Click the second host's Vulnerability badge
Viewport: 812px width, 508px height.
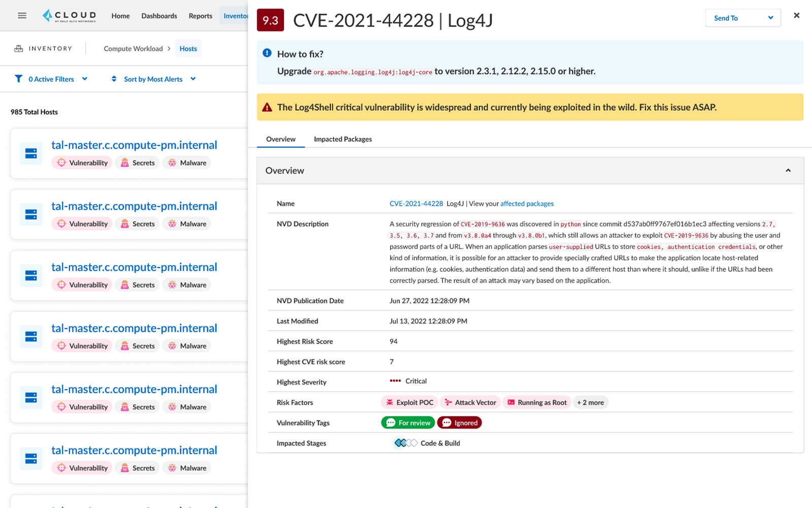(x=82, y=224)
